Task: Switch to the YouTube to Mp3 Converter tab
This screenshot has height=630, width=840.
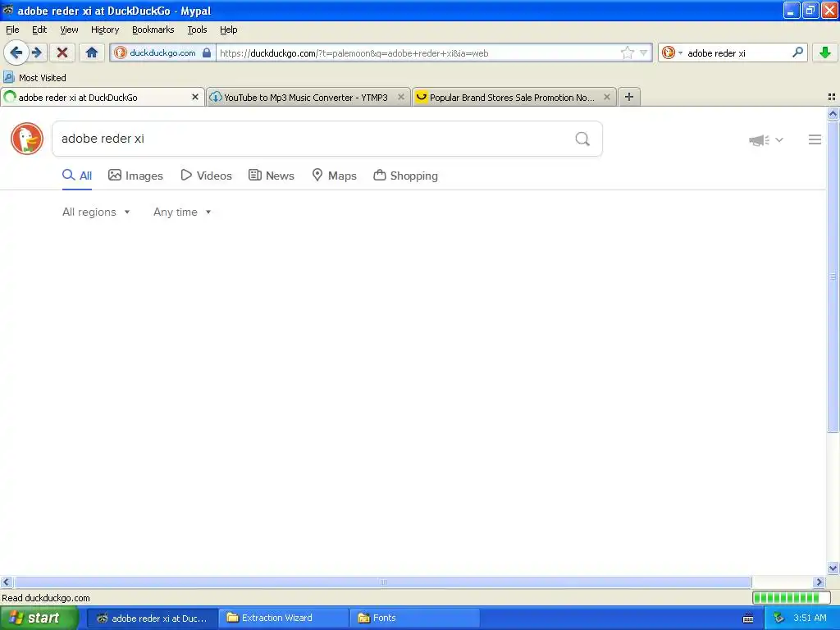Action: click(x=308, y=97)
